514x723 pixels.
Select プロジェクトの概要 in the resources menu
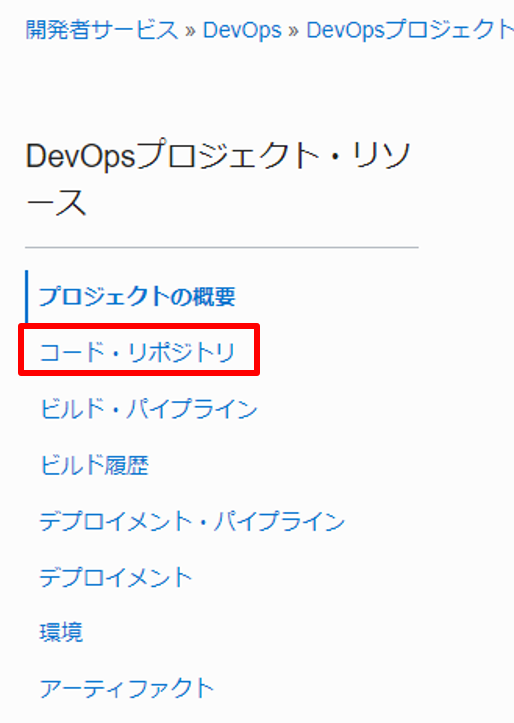[x=137, y=296]
